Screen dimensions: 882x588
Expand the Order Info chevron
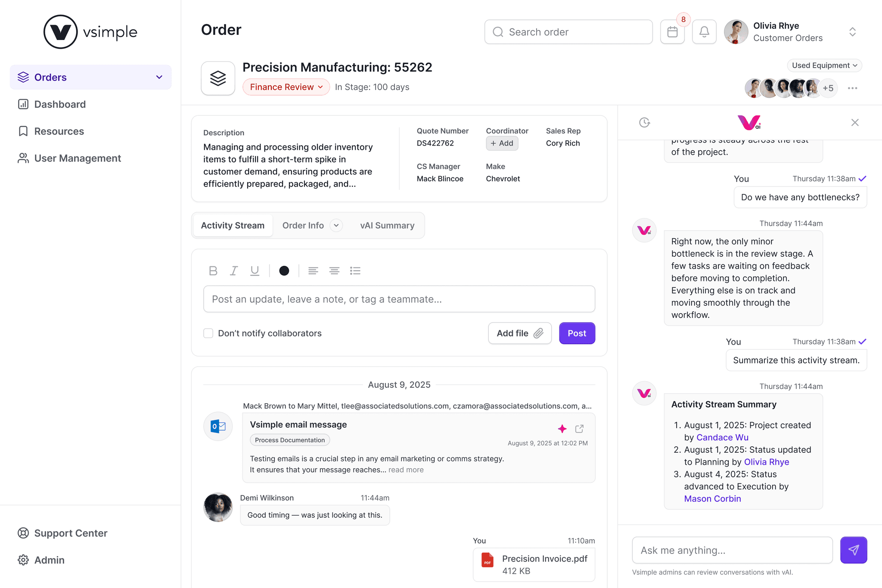click(x=336, y=225)
